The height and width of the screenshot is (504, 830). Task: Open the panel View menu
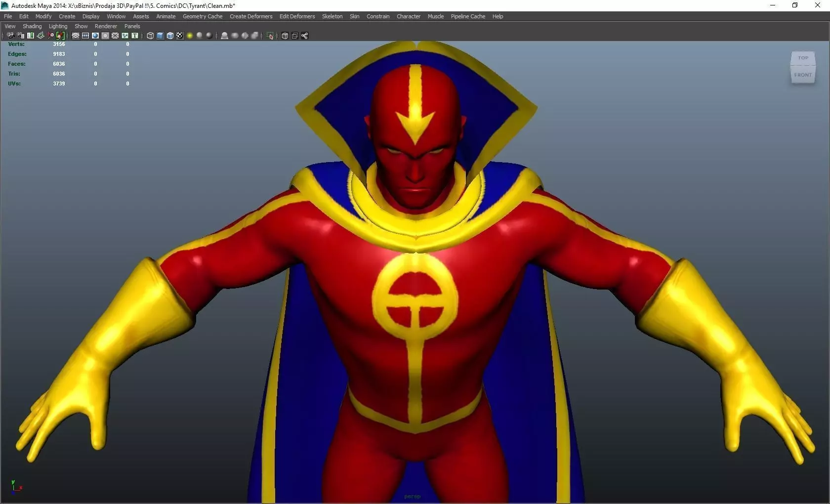(10, 26)
